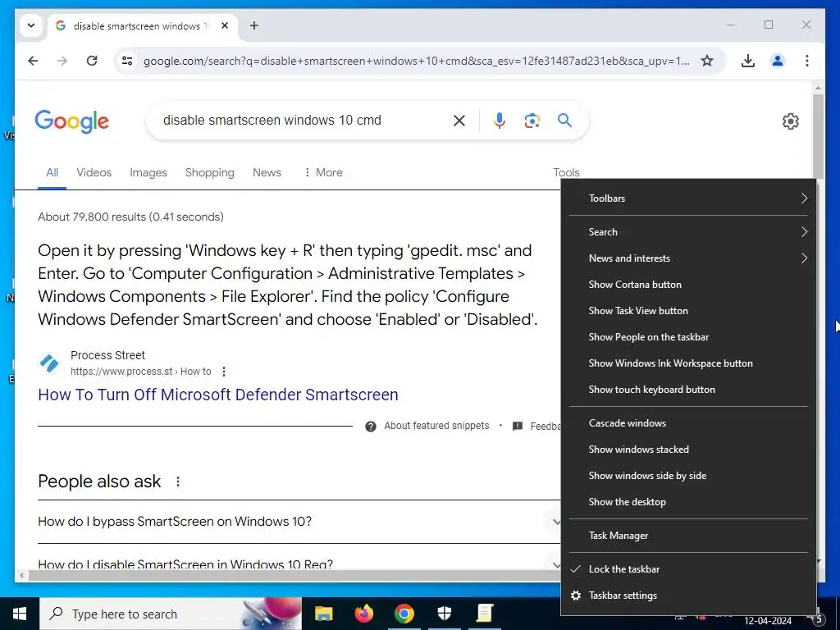Click the 'Type here to search' taskbar box
The image size is (840, 630).
tap(171, 614)
